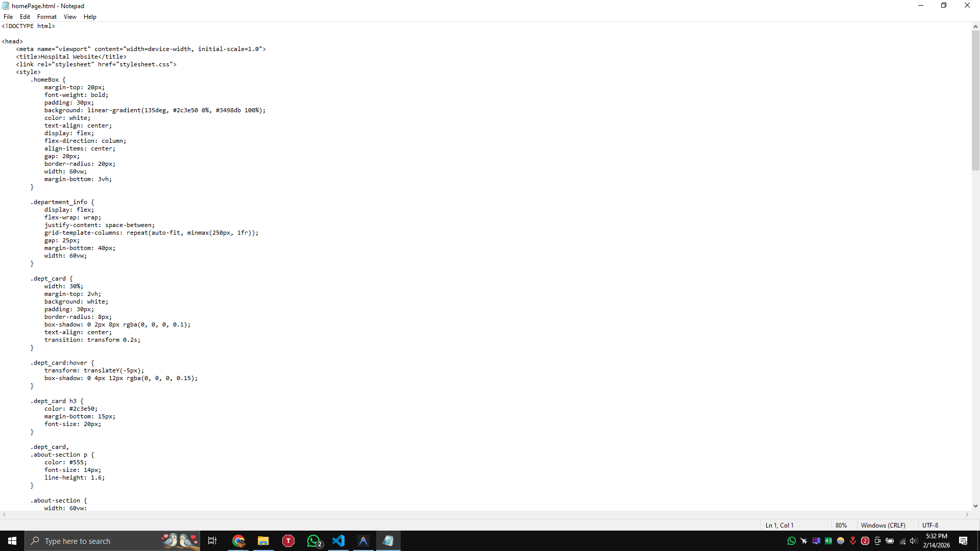
Task: Open the Help menu
Action: pos(90,16)
